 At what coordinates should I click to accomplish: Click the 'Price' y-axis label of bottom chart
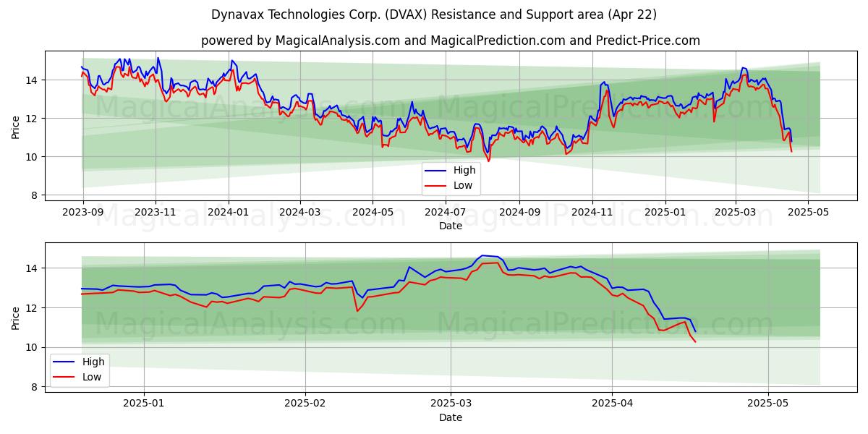click(16, 318)
